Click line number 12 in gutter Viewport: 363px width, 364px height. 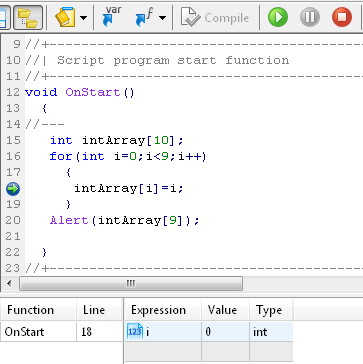(x=13, y=92)
